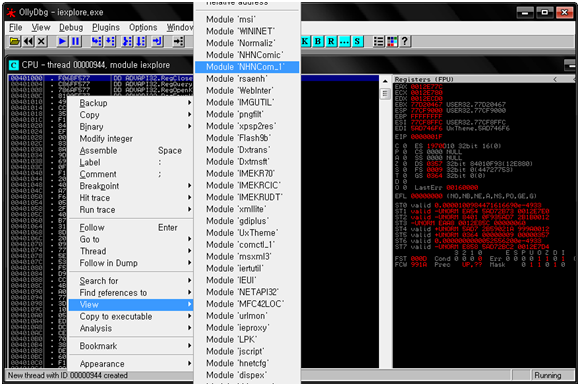This screenshot has width=580, height=386.
Task: Click the Trace over toolbar icon
Action: click(x=141, y=41)
